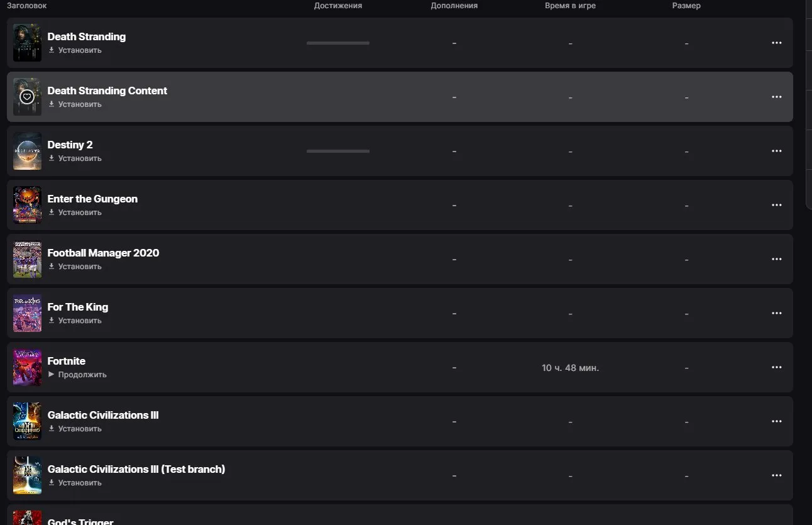Sort by Время в игре column
The width and height of the screenshot is (812, 525).
570,6
